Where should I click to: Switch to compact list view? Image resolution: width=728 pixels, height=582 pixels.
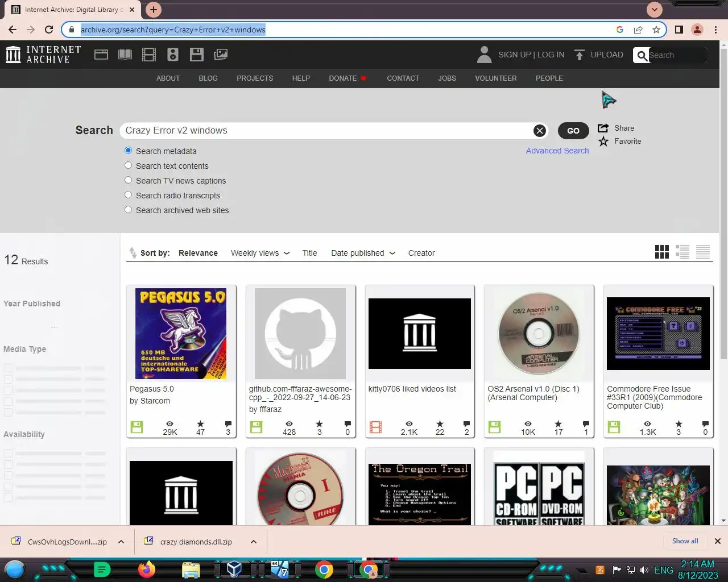pos(703,252)
